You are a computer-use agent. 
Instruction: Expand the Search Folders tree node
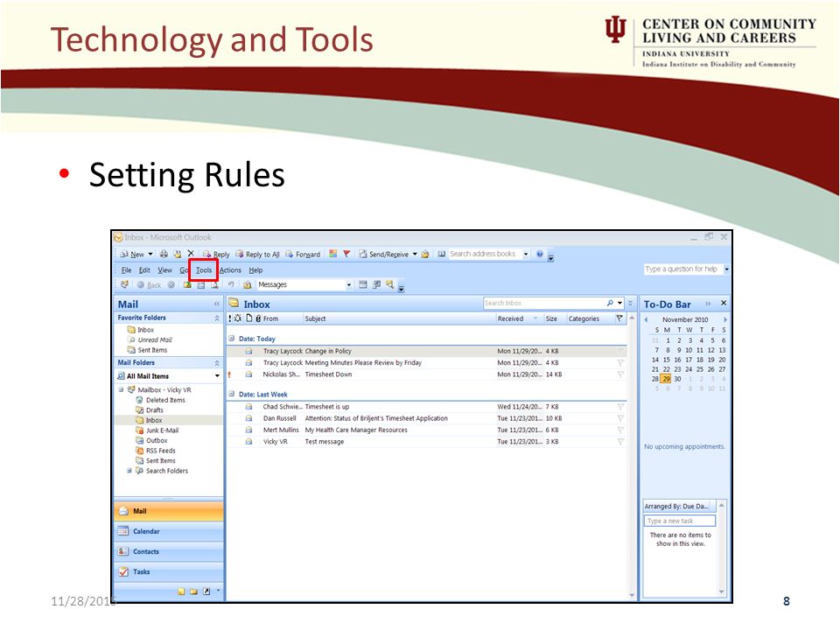tap(129, 471)
